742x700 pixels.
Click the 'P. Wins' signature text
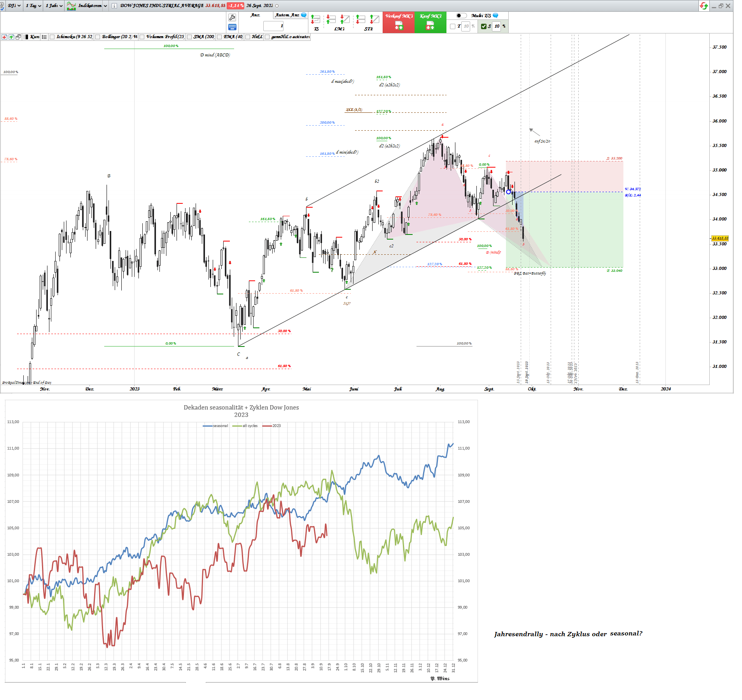[x=440, y=679]
